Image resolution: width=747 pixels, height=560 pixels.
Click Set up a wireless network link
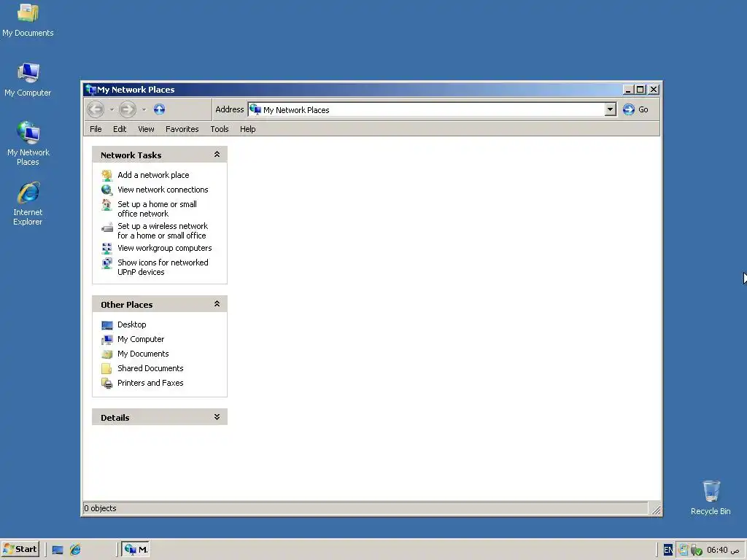coord(163,230)
